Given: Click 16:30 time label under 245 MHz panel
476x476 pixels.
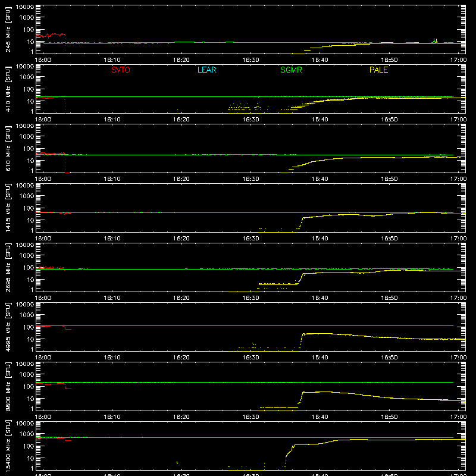Looking at the screenshot, I should pyautogui.click(x=250, y=60).
